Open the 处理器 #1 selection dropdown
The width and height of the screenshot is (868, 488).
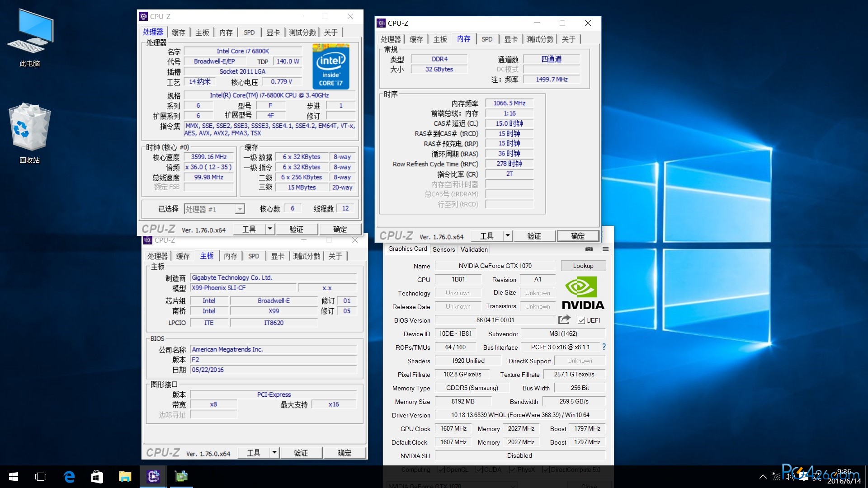(x=240, y=209)
